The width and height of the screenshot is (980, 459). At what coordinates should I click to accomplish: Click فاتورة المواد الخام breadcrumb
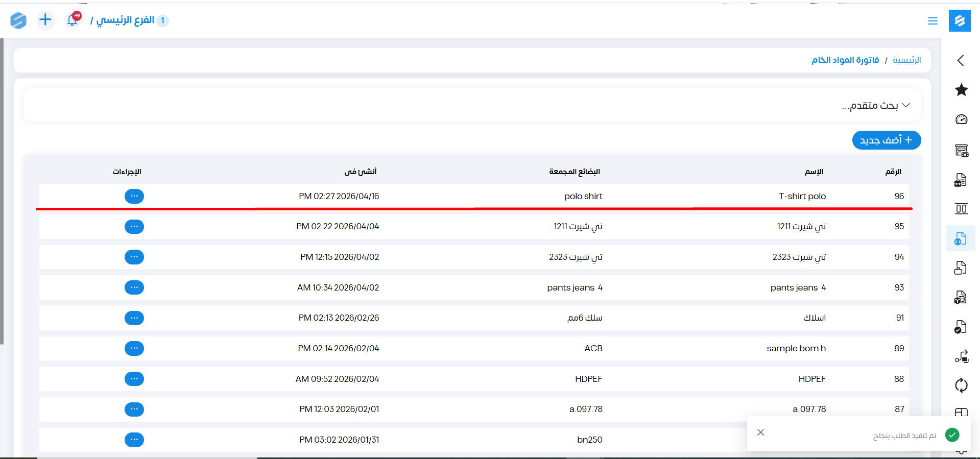(845, 60)
